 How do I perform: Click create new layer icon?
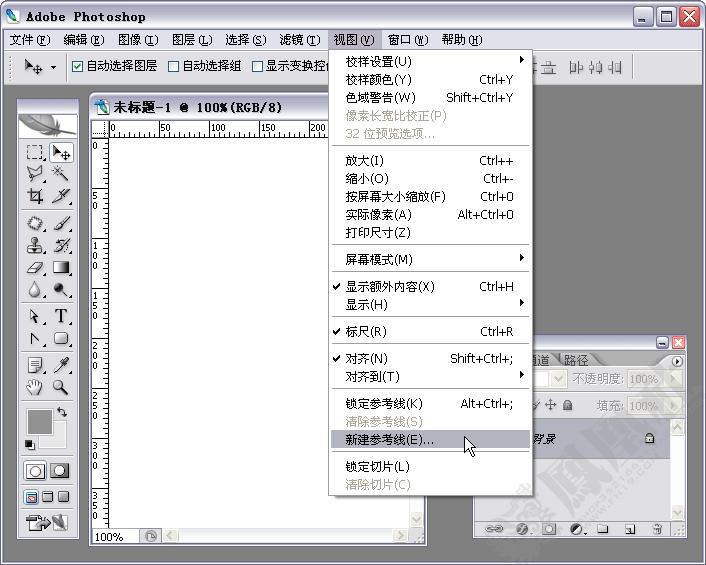(630, 529)
